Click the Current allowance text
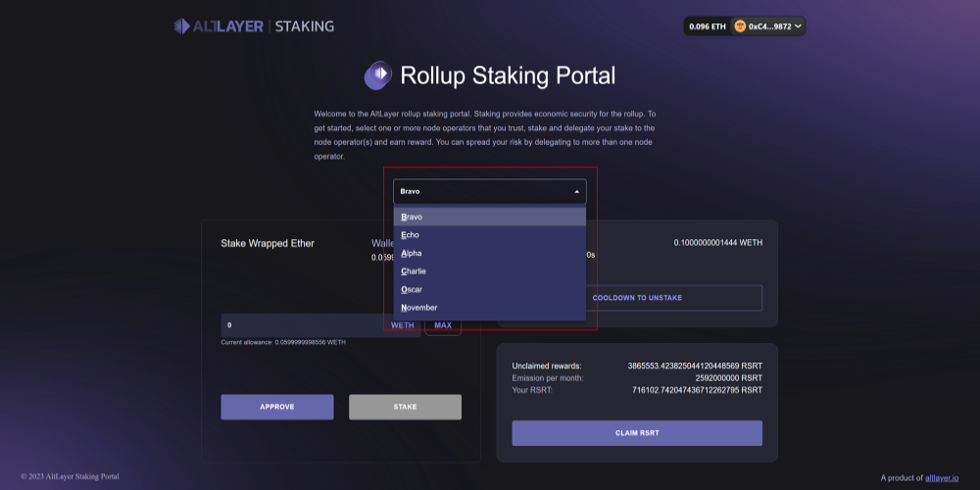The height and width of the screenshot is (490, 980). pyautogui.click(x=283, y=342)
